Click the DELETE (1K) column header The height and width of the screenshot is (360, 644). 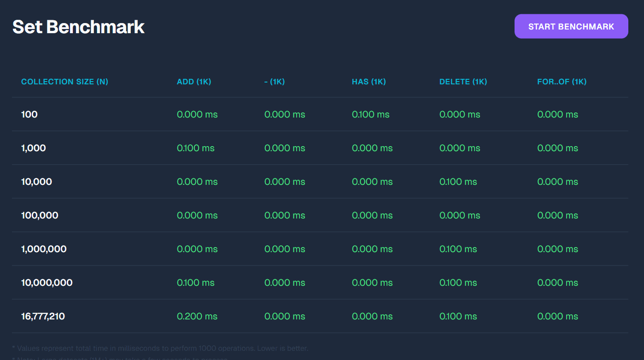pos(463,82)
